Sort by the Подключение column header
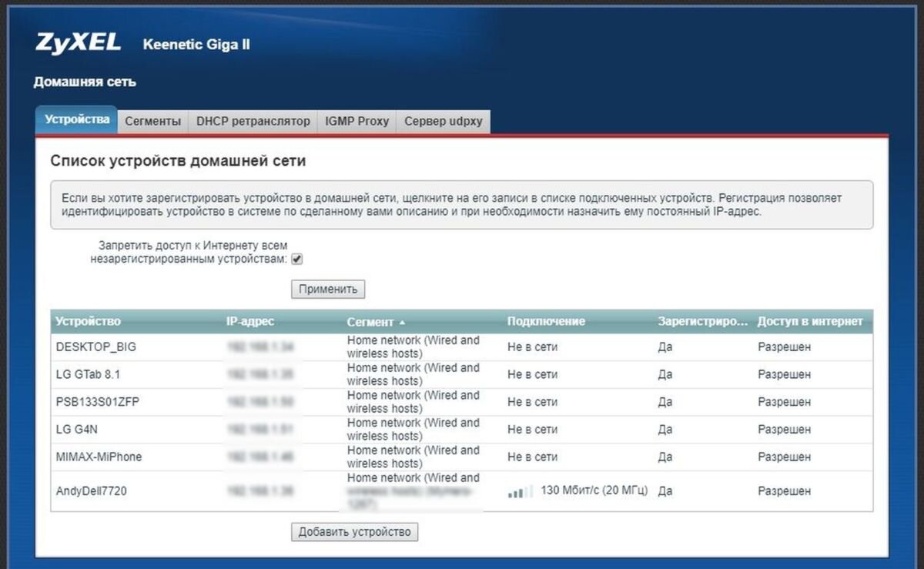This screenshot has width=924, height=569. pos(546,321)
